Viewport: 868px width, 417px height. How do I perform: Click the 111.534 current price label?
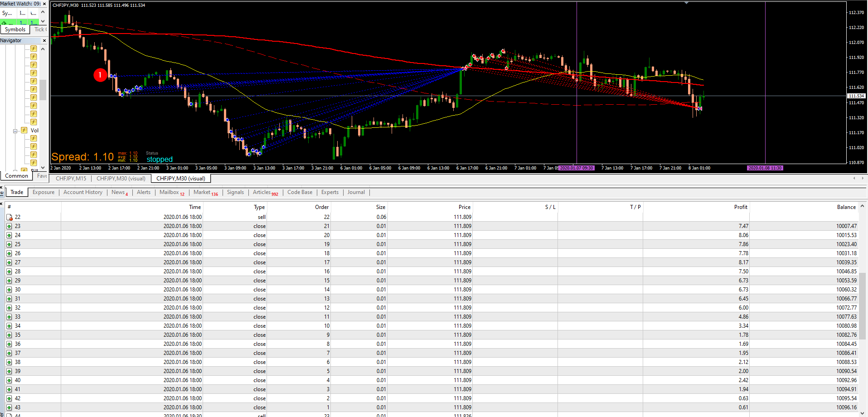[856, 96]
